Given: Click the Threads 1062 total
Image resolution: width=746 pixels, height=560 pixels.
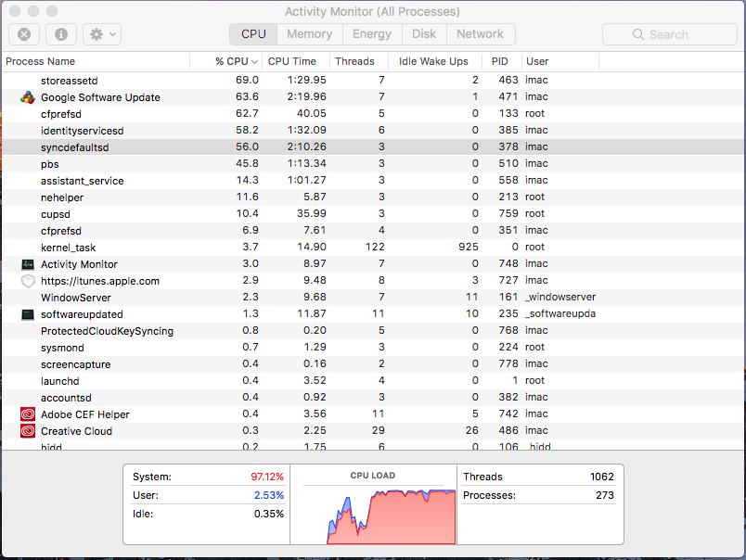Looking at the screenshot, I should (602, 477).
